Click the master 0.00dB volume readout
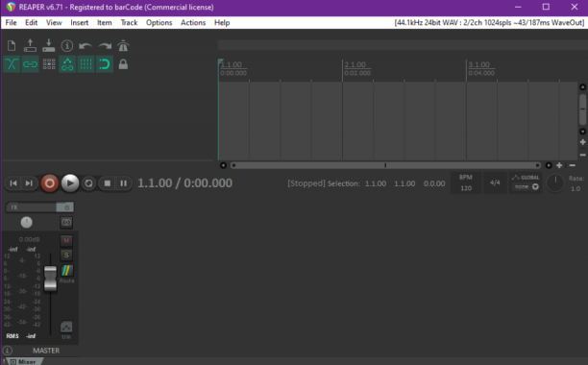 point(29,239)
